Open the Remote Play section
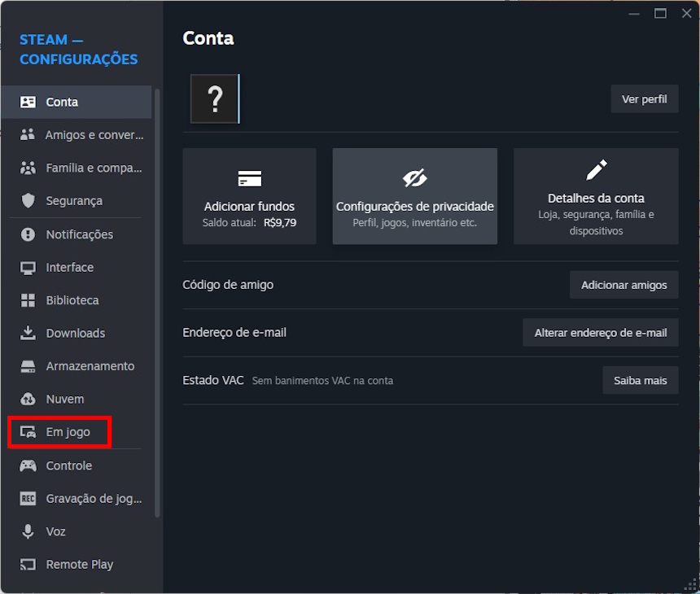This screenshot has height=594, width=700. click(73, 564)
